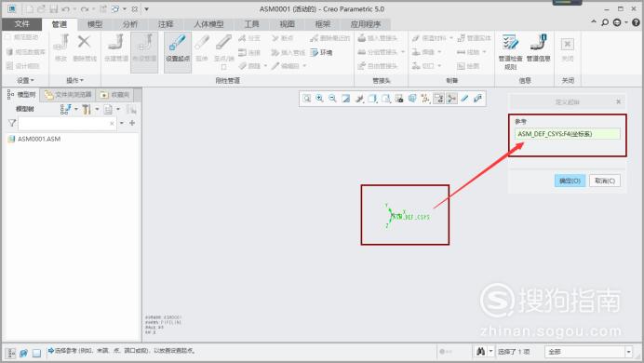Switch to the 人体模型 ribbon tab
Image resolution: width=644 pixels, height=363 pixels.
click(208, 24)
